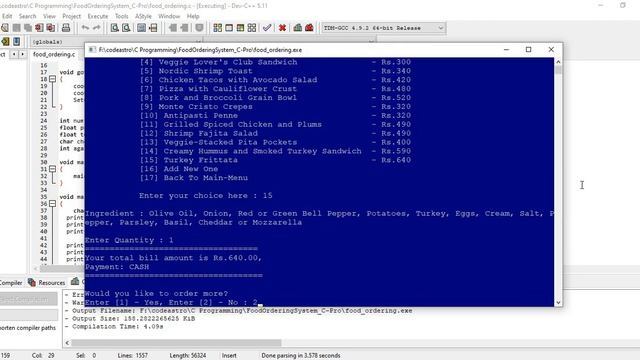Screen dimensions: 640x360
Task: Click the Close All files toolbar icon
Action: (x=51, y=28)
